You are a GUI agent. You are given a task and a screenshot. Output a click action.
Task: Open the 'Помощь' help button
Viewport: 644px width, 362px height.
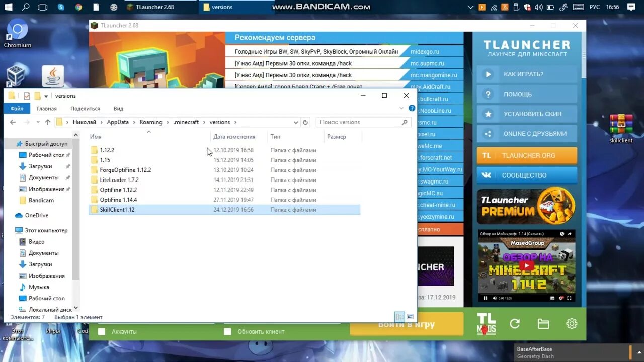pyautogui.click(x=527, y=94)
